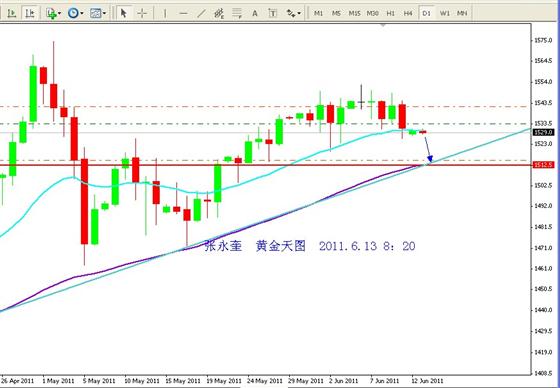Activate the crosshair tool
The height and width of the screenshot is (388, 560).
(142, 14)
